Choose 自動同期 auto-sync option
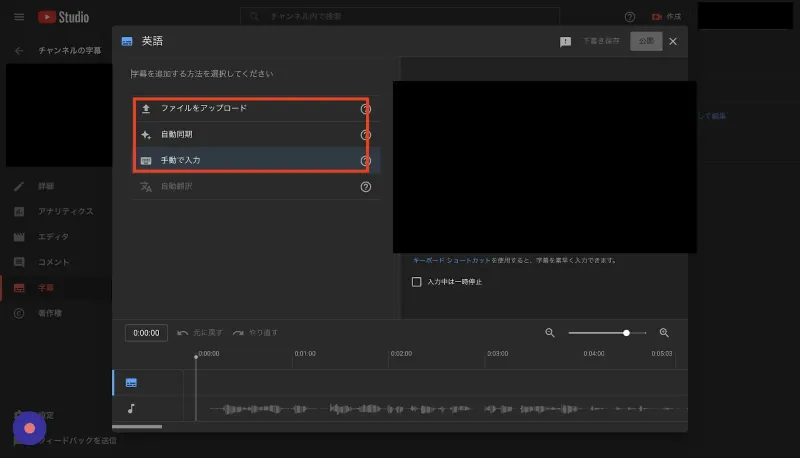800x458 pixels. (256, 134)
